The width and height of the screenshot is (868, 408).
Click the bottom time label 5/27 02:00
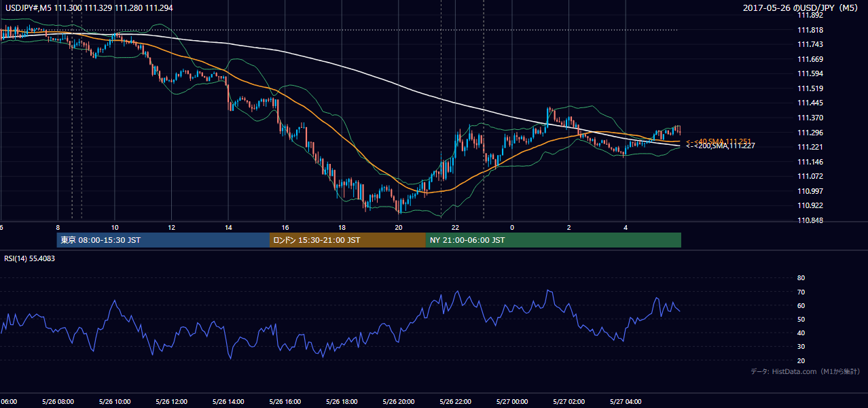[569, 402]
